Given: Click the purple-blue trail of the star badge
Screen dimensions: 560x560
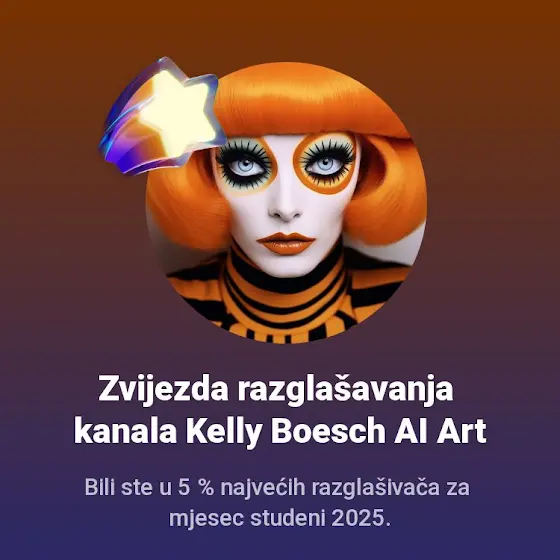Looking at the screenshot, I should click(121, 143).
